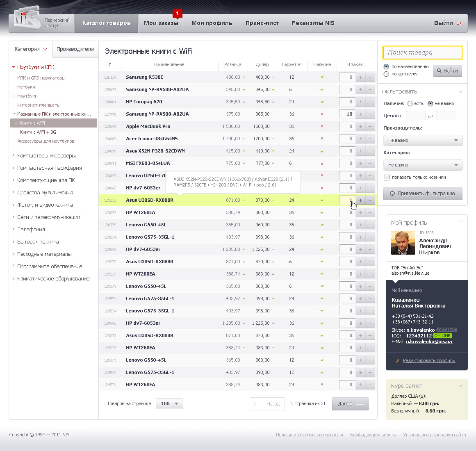This screenshot has width=476, height=451.
Task: Click availability checkmark for Asus X52N-P320-S2CDWN
Action: (322, 151)
